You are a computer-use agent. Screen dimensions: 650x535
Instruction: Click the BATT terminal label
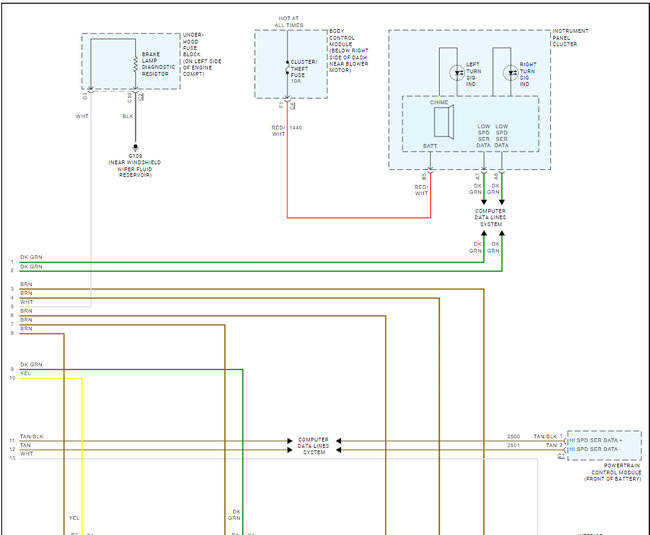point(429,146)
